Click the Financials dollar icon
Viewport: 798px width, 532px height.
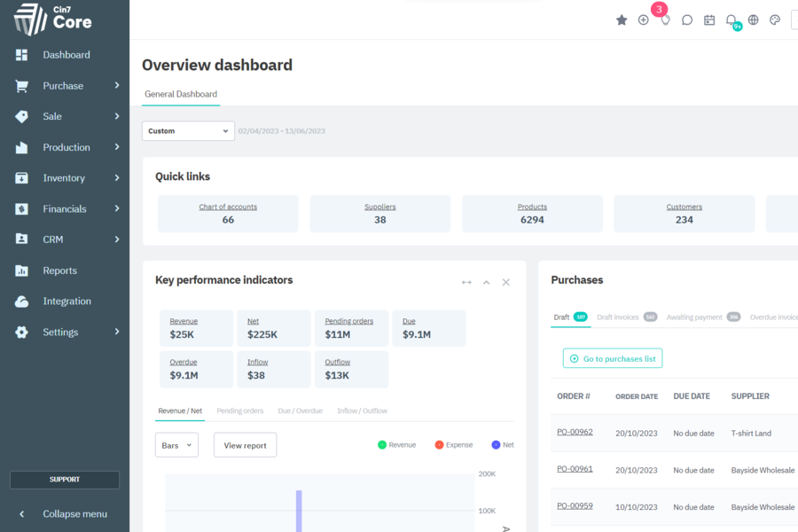pos(21,208)
